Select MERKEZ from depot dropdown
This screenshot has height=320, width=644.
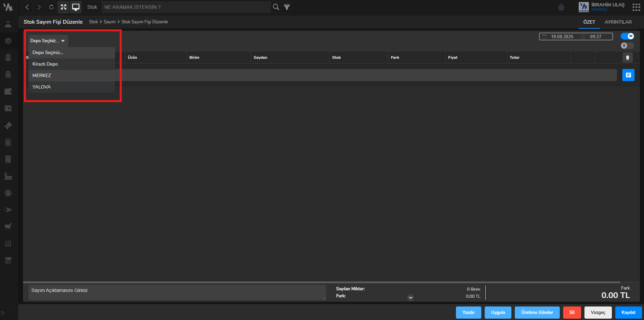[x=42, y=75]
